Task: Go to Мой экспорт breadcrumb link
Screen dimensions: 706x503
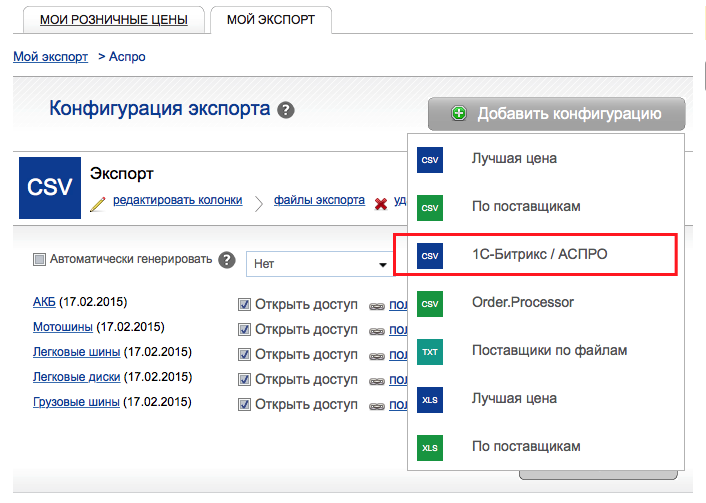Action: coord(51,57)
